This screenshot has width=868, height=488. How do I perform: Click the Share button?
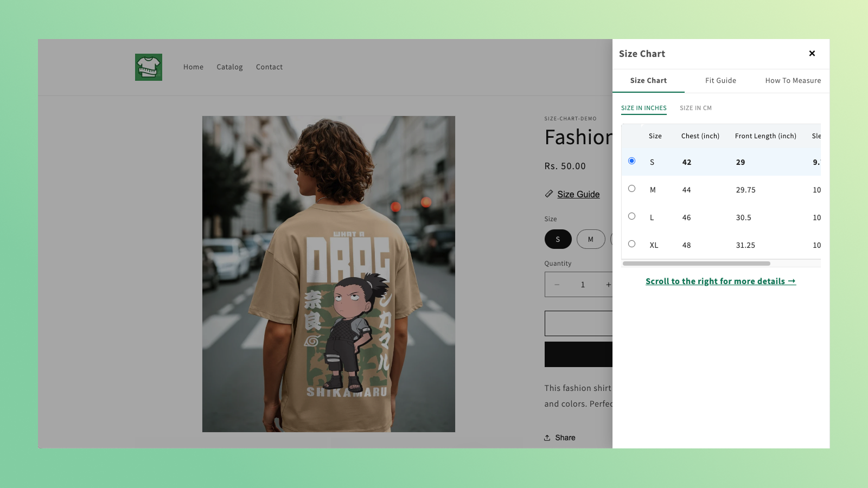pyautogui.click(x=559, y=438)
